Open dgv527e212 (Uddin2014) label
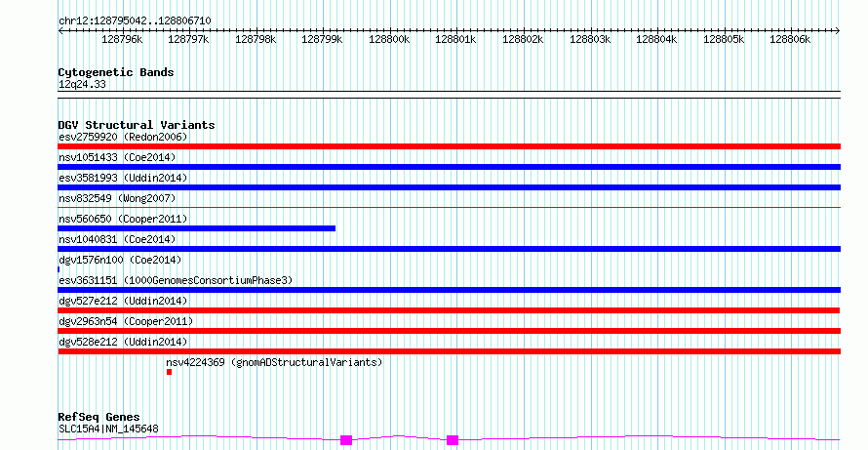 click(x=123, y=301)
